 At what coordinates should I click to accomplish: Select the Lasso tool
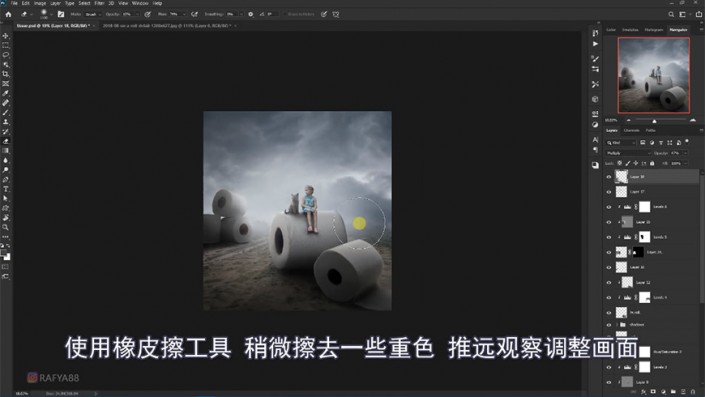click(x=5, y=55)
